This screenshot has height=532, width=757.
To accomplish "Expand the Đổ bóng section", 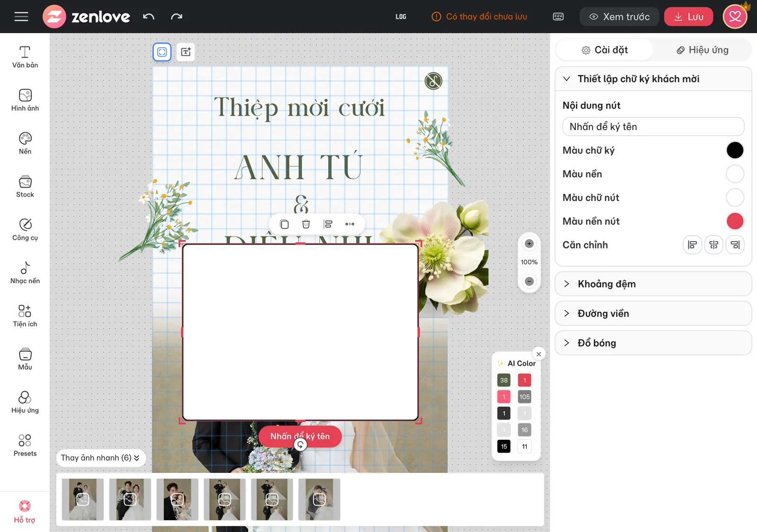I will click(x=653, y=343).
